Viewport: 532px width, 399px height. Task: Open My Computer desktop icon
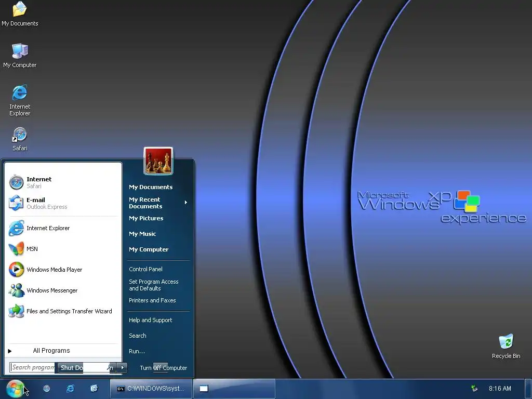20,56
